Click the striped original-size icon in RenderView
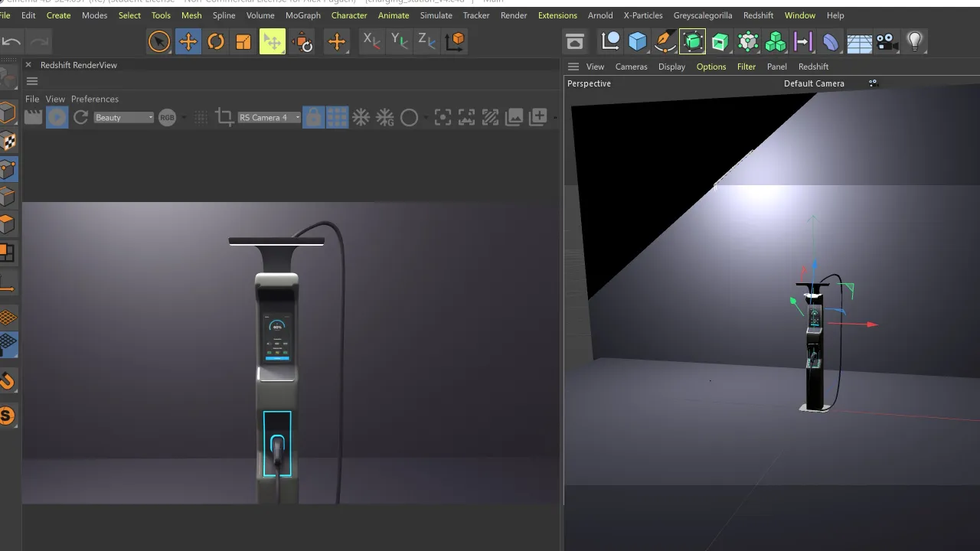The width and height of the screenshot is (980, 551). pos(490,117)
